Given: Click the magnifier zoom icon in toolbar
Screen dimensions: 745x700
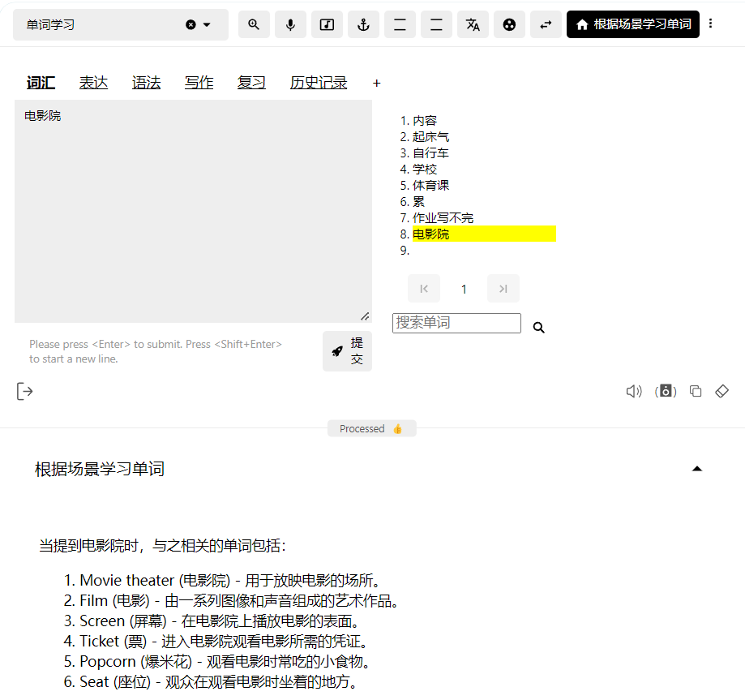Looking at the screenshot, I should [254, 24].
